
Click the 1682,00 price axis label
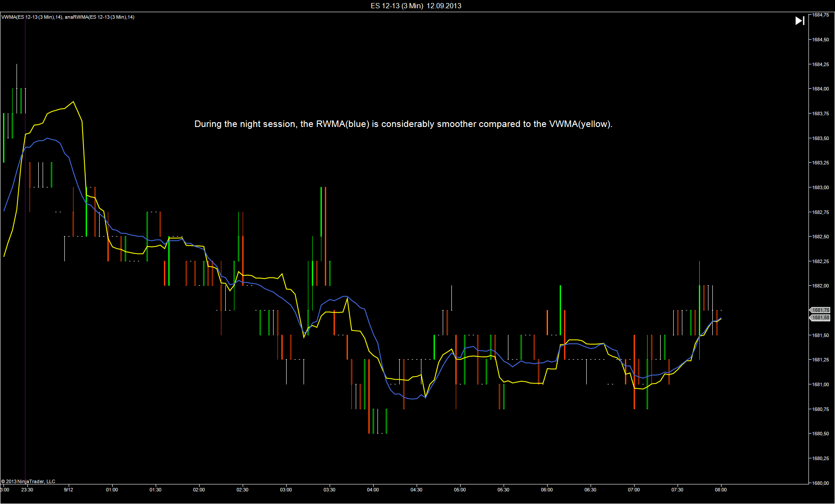click(x=821, y=286)
